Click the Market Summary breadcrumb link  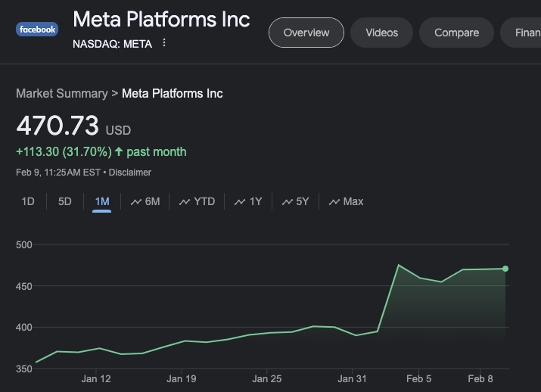[61, 94]
